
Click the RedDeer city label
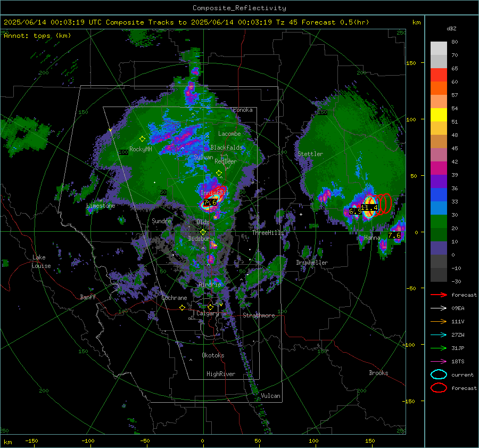226,161
